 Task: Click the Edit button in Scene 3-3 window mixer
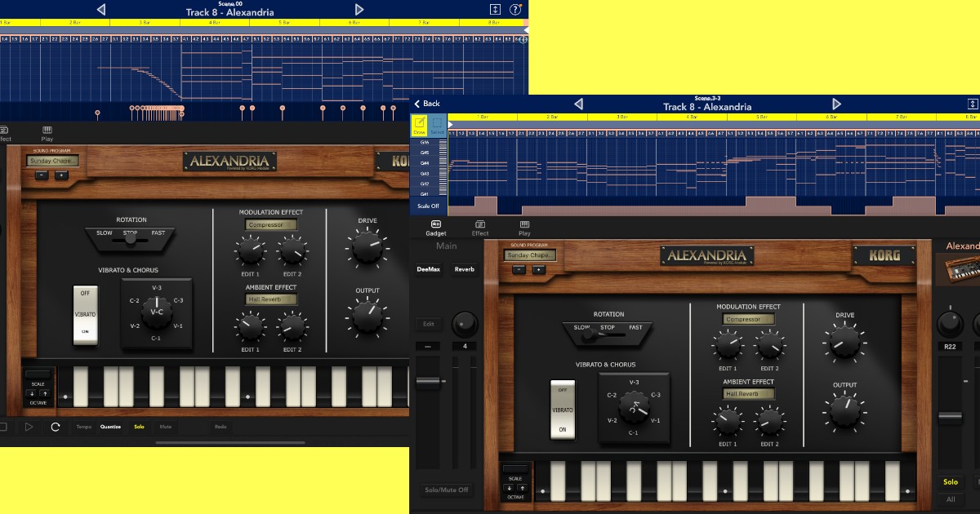[429, 324]
